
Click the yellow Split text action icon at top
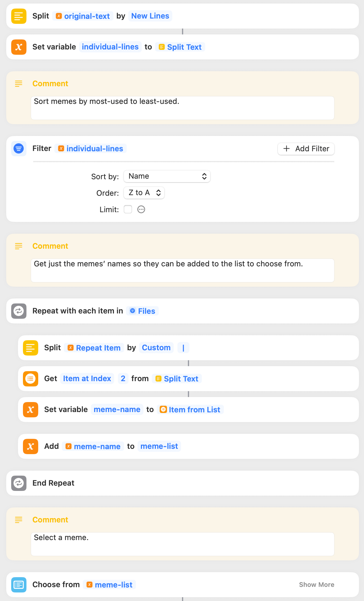coord(19,16)
